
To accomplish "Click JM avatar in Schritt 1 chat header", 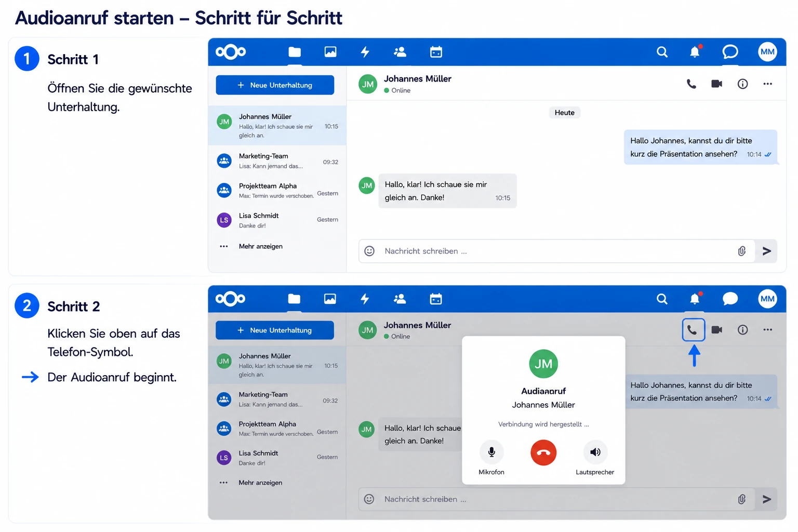I will [x=368, y=84].
